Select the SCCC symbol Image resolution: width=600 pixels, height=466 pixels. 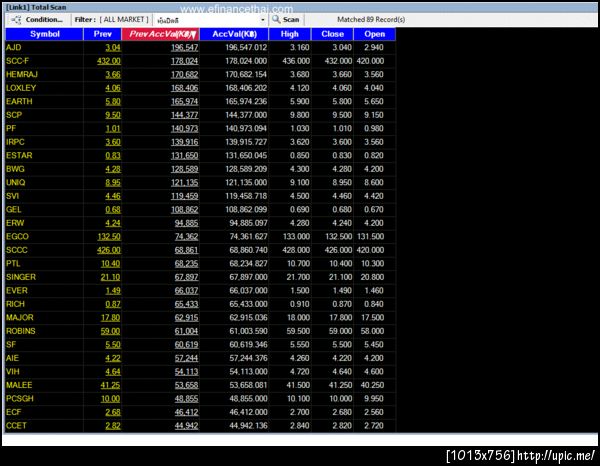coord(17,250)
